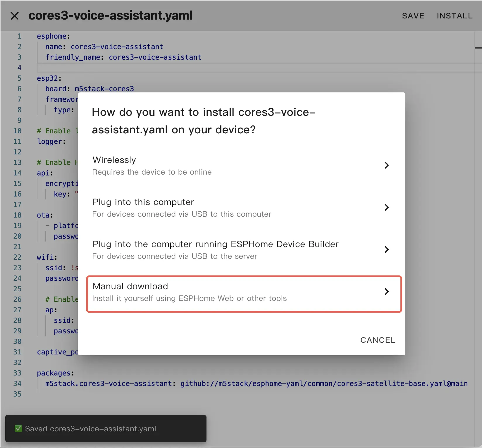Screen dimensions: 482x448
Task: Click the Saved cores3-voice-assistant.yaml notification text
Action: coord(90,429)
